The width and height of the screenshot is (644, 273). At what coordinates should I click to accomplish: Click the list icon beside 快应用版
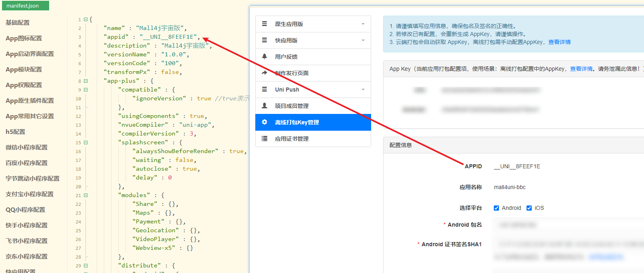(x=264, y=40)
